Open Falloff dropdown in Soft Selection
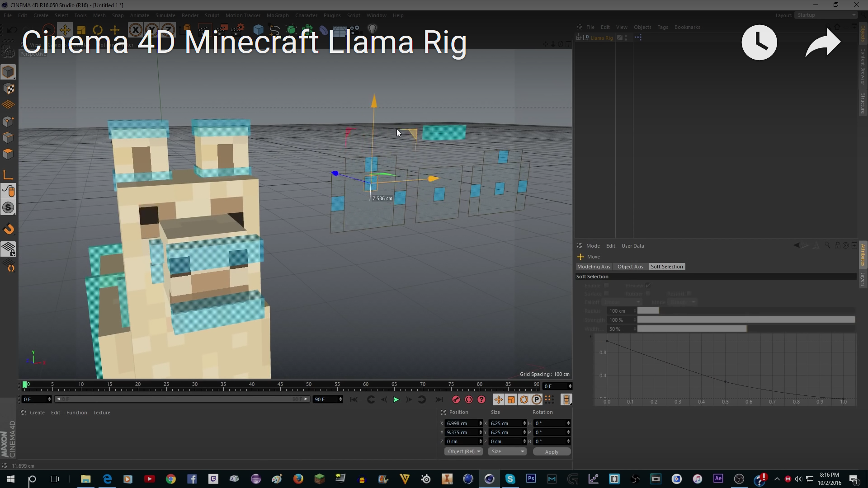The height and width of the screenshot is (488, 868). 622,302
